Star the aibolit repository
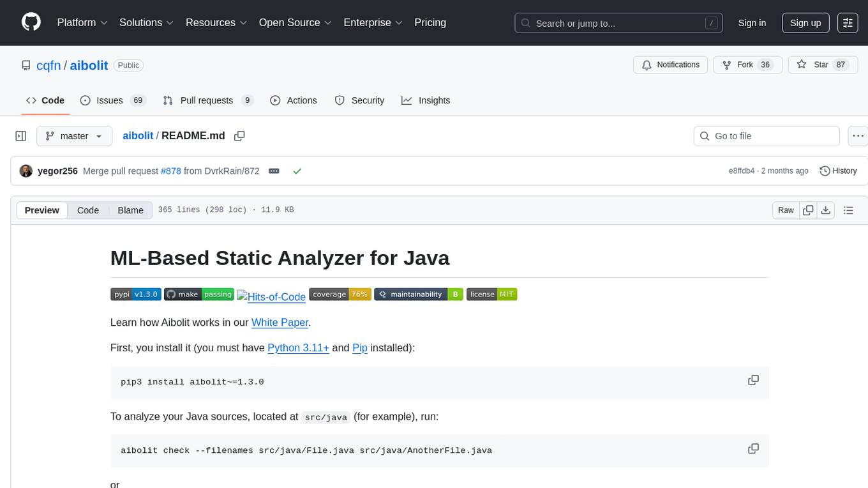Image resolution: width=868 pixels, height=488 pixels. click(x=822, y=65)
